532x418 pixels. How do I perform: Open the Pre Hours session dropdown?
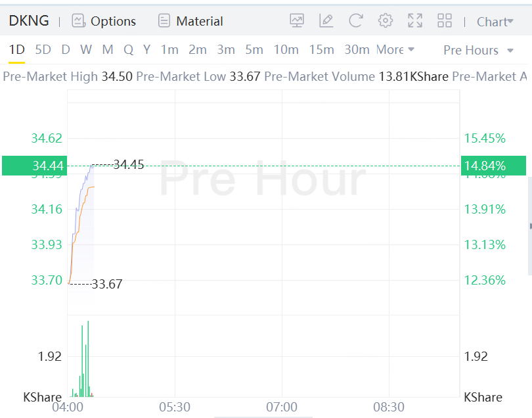[x=478, y=51]
